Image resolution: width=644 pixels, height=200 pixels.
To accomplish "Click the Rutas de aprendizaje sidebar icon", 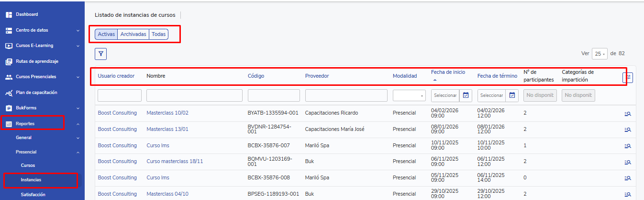I will click(x=9, y=61).
